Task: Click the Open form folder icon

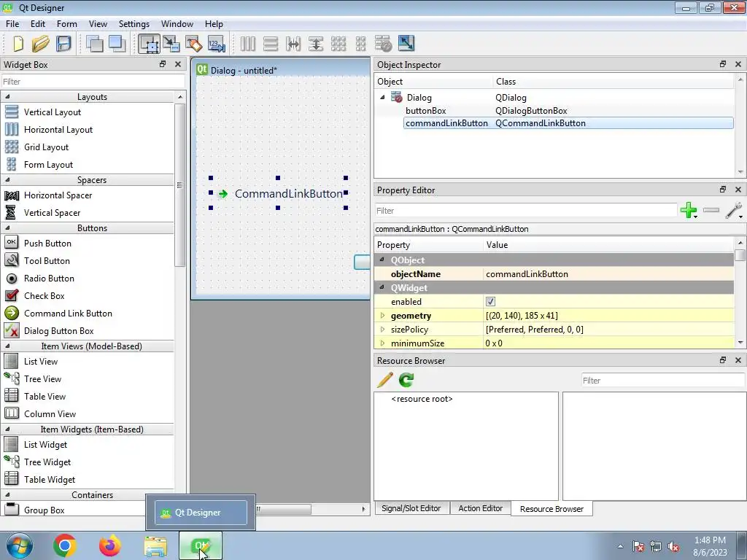Action: tap(41, 44)
